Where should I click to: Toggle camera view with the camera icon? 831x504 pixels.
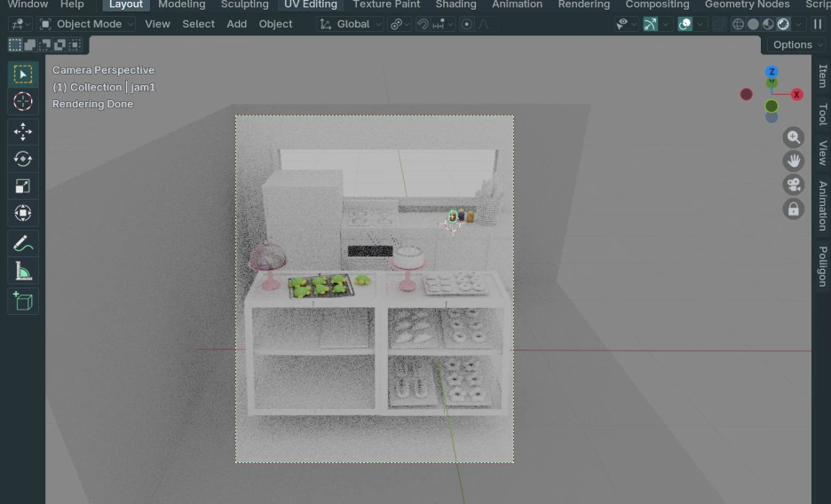(x=794, y=185)
